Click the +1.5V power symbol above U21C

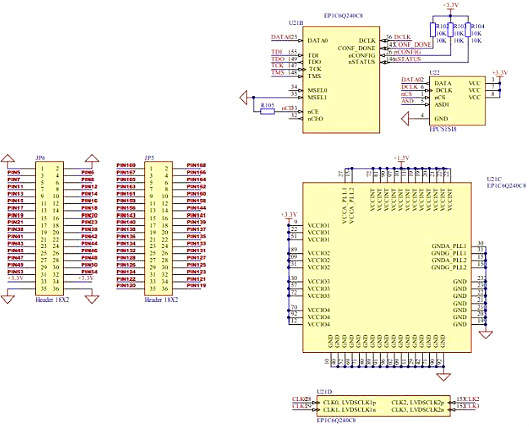(401, 161)
